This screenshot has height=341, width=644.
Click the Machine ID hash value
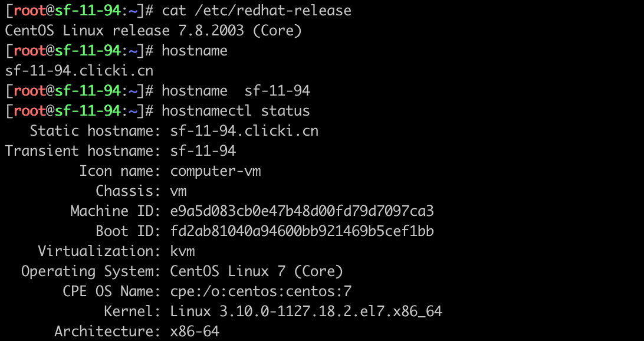click(x=303, y=211)
